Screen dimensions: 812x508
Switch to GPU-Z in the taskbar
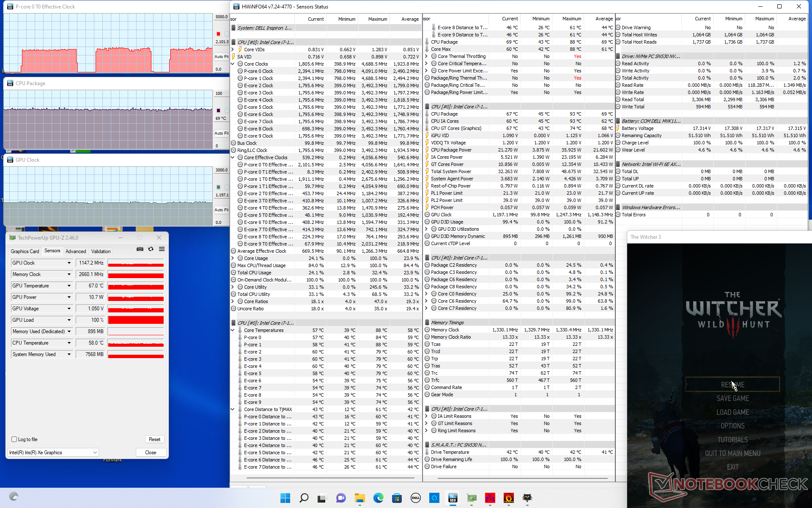471,498
